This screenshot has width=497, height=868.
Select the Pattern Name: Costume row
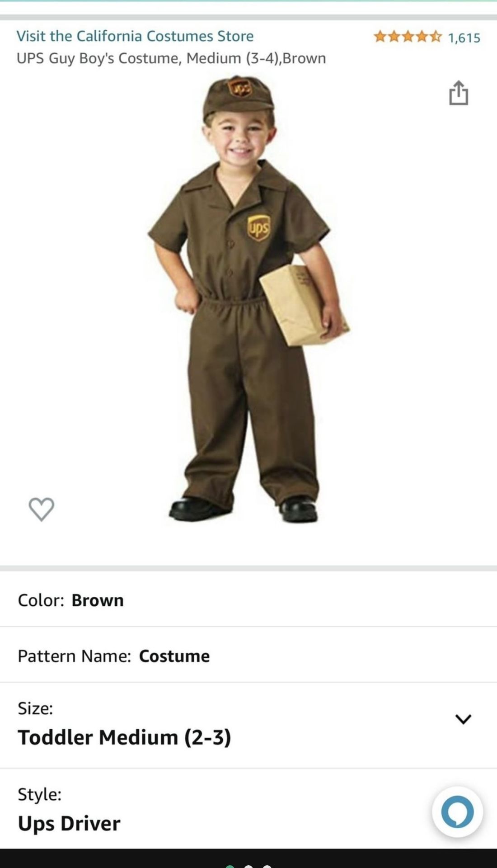pos(248,655)
